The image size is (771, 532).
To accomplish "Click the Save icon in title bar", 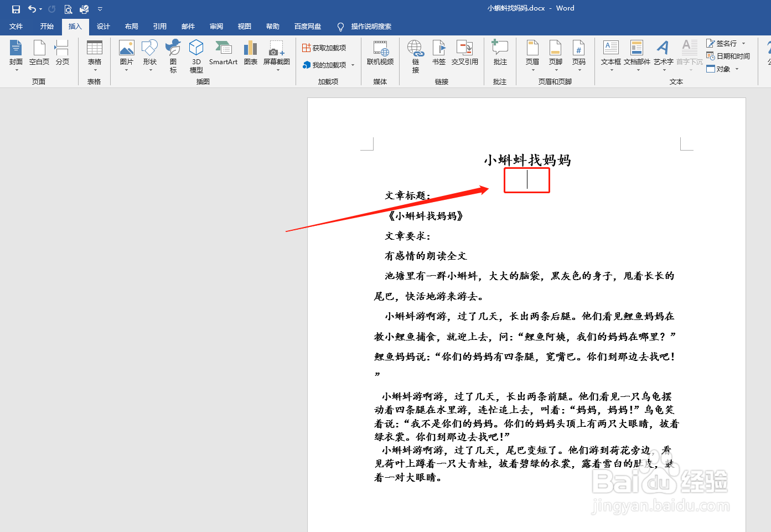I will coord(16,9).
